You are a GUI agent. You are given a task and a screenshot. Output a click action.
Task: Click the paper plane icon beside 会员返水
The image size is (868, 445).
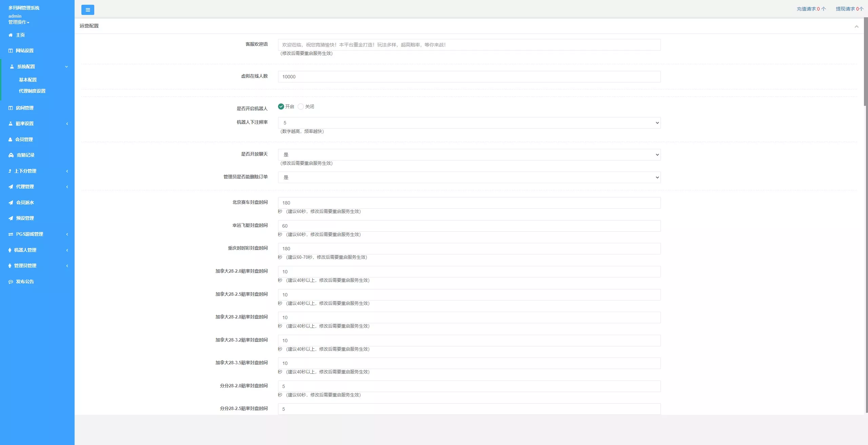pos(11,202)
